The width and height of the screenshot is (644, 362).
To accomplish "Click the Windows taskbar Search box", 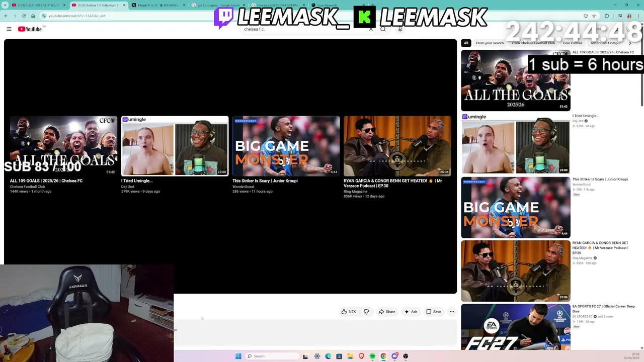I will click(271, 356).
